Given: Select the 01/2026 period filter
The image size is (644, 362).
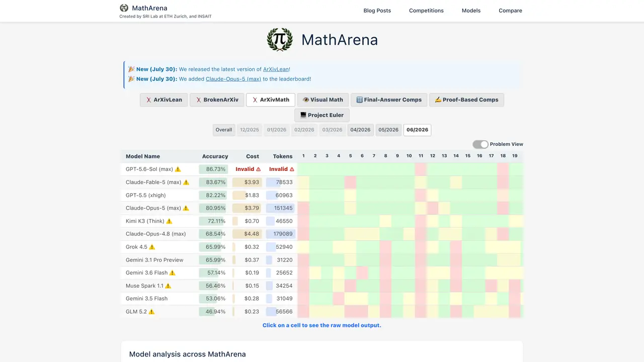Looking at the screenshot, I should 277,130.
